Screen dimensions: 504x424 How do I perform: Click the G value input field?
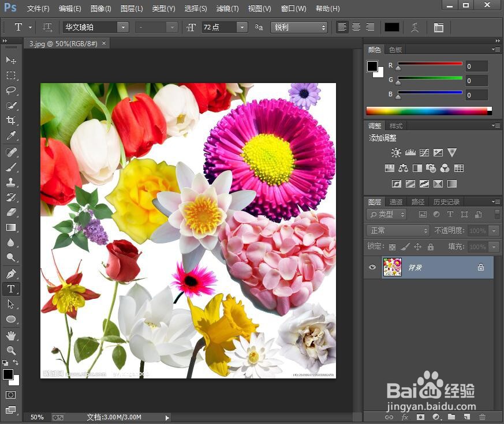(477, 80)
